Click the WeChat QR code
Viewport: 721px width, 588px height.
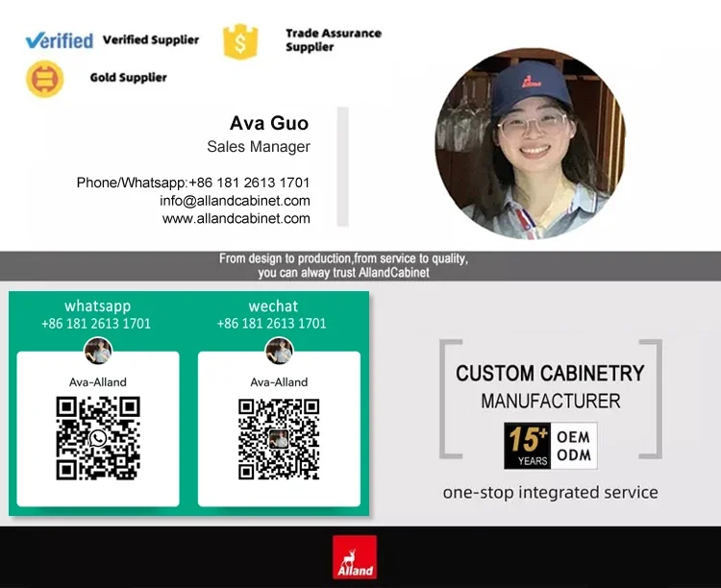279,439
